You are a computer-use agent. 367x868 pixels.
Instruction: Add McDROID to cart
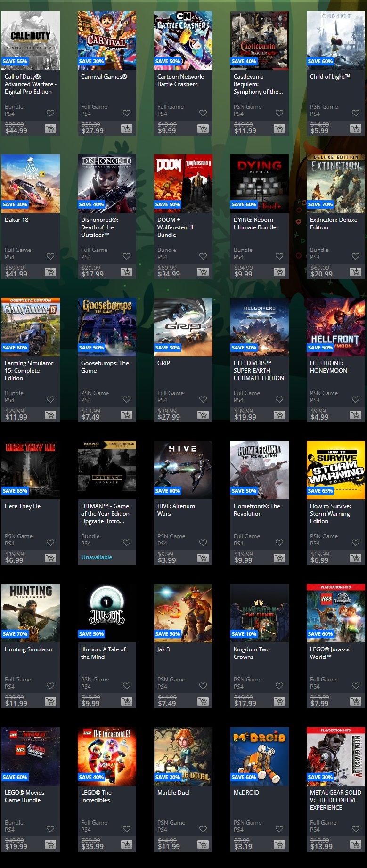point(279,844)
